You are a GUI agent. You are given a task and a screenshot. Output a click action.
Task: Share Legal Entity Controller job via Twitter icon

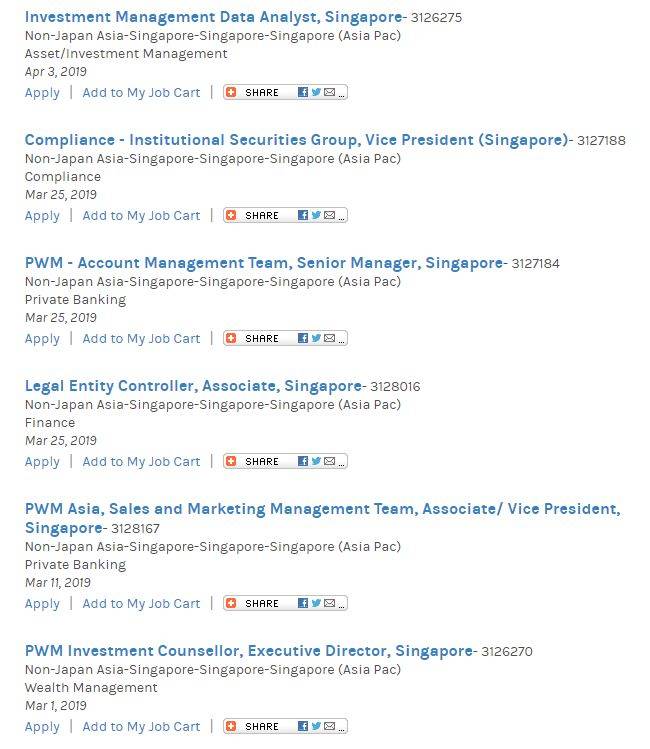click(316, 461)
